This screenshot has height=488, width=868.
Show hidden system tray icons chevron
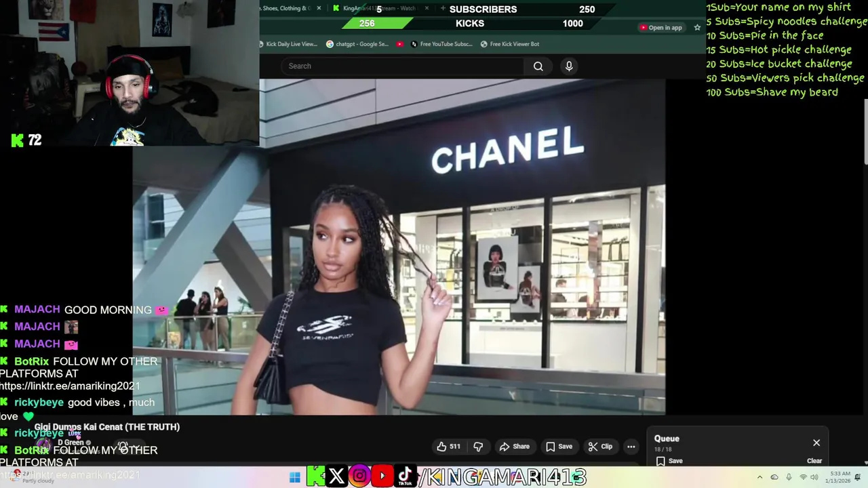point(759,477)
